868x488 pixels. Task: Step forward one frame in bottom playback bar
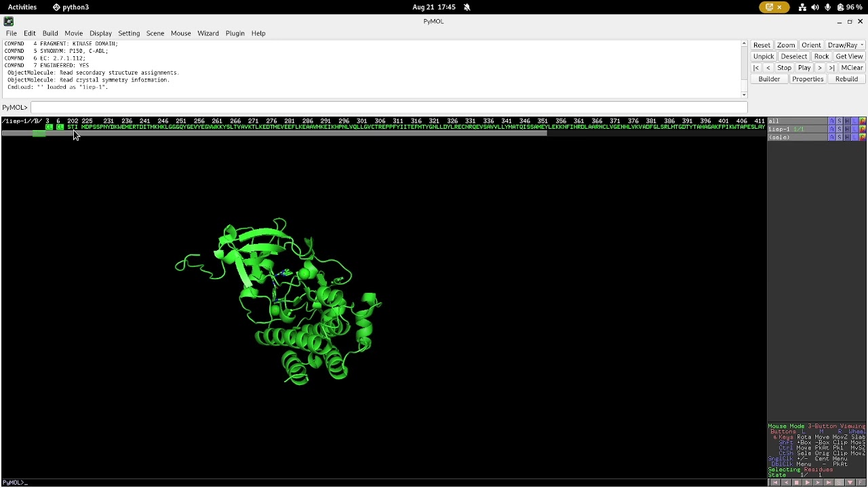[x=818, y=483]
